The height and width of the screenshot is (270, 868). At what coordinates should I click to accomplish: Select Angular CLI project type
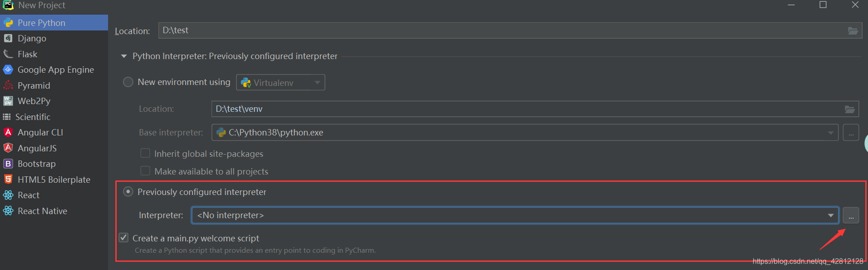(x=54, y=132)
